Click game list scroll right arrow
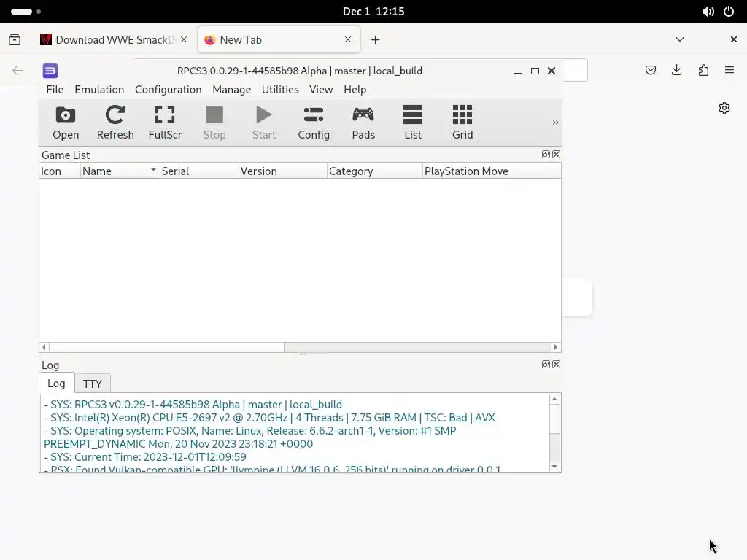747x560 pixels. click(x=555, y=347)
